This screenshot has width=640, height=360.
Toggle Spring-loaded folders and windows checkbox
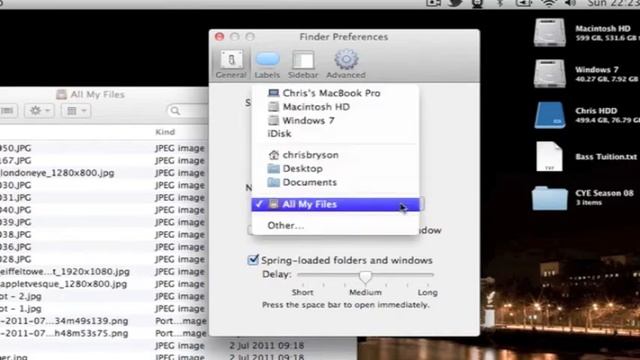[253, 260]
